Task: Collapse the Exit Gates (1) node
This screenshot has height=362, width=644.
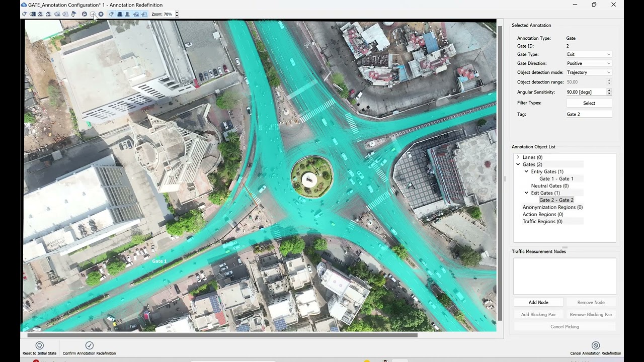Action: (x=526, y=193)
